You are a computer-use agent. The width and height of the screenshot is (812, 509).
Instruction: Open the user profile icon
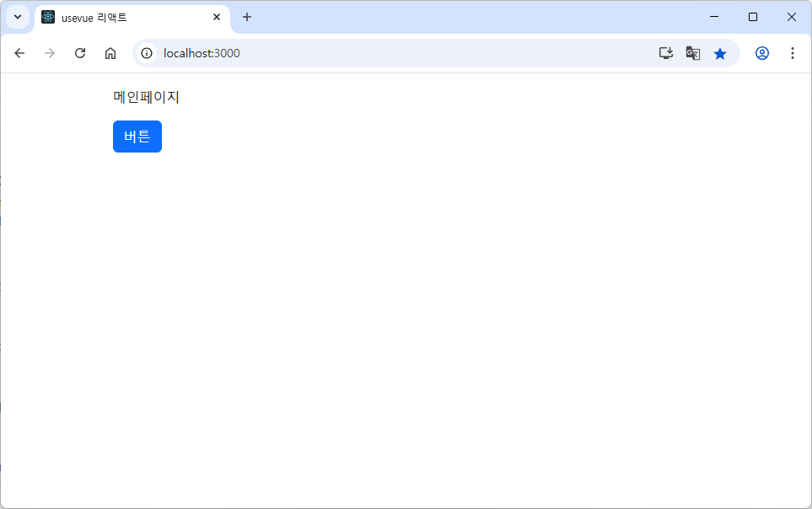(x=761, y=53)
